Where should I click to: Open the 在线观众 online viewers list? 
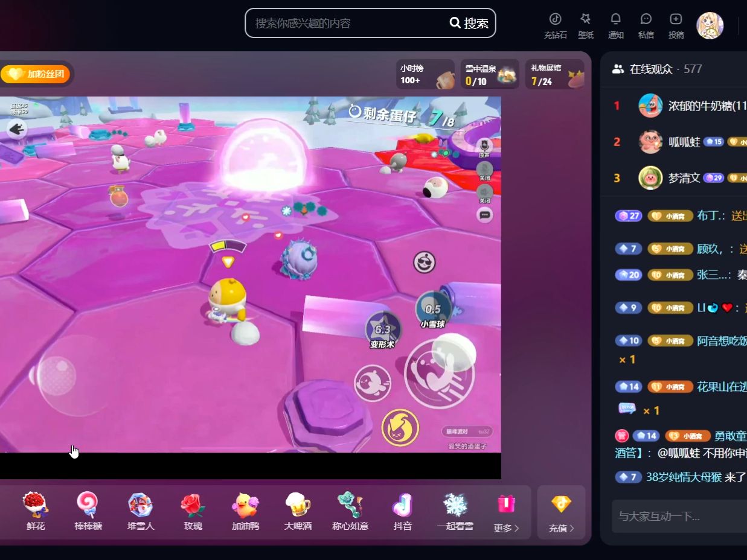pyautogui.click(x=657, y=69)
